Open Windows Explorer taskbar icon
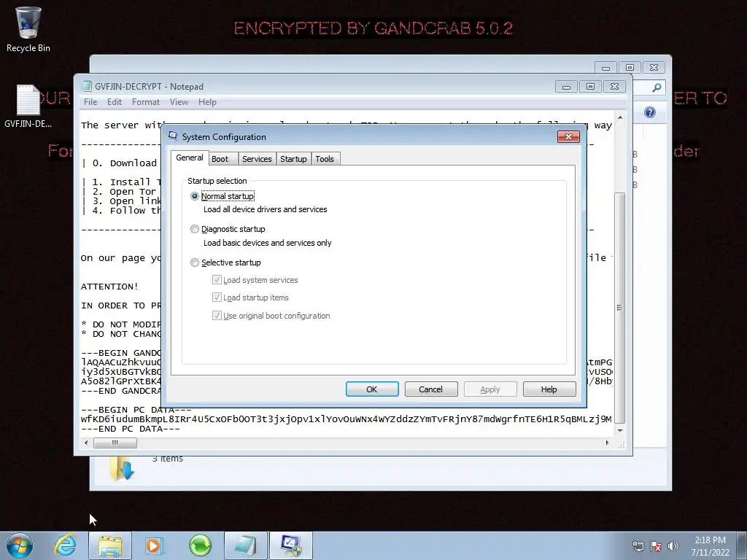 point(110,545)
